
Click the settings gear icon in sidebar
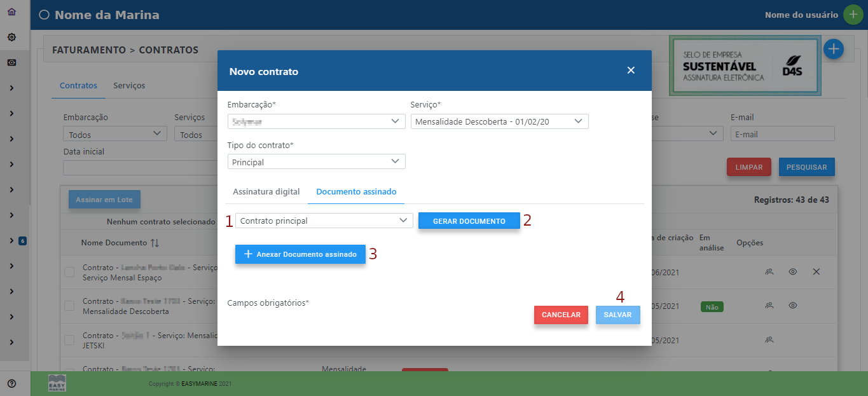click(11, 36)
